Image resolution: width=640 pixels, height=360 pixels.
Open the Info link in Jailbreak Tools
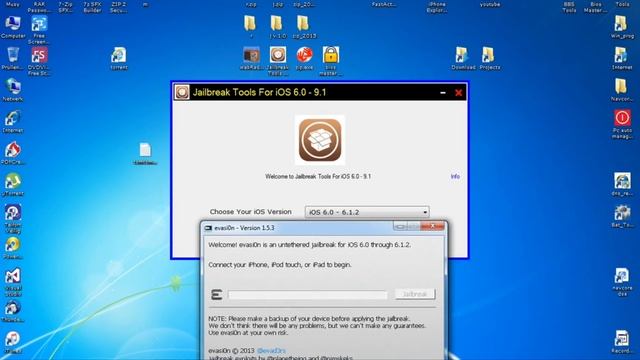tap(455, 176)
